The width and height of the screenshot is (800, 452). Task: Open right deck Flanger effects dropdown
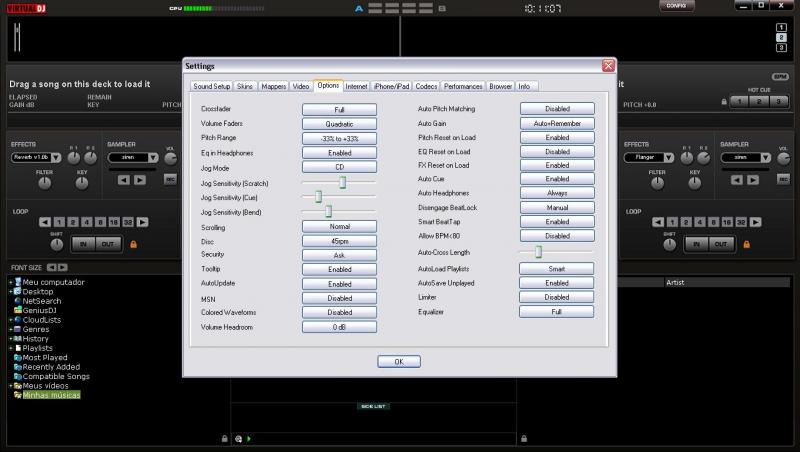(x=669, y=158)
